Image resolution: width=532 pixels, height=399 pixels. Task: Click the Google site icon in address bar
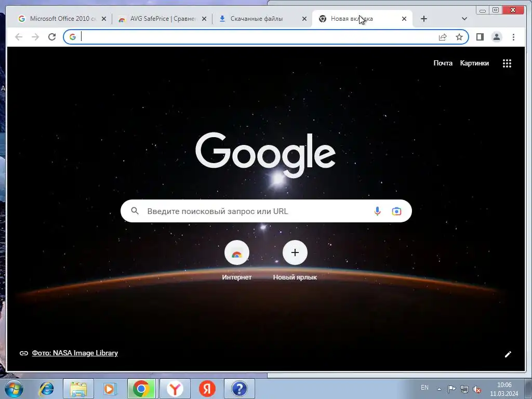[x=73, y=37]
